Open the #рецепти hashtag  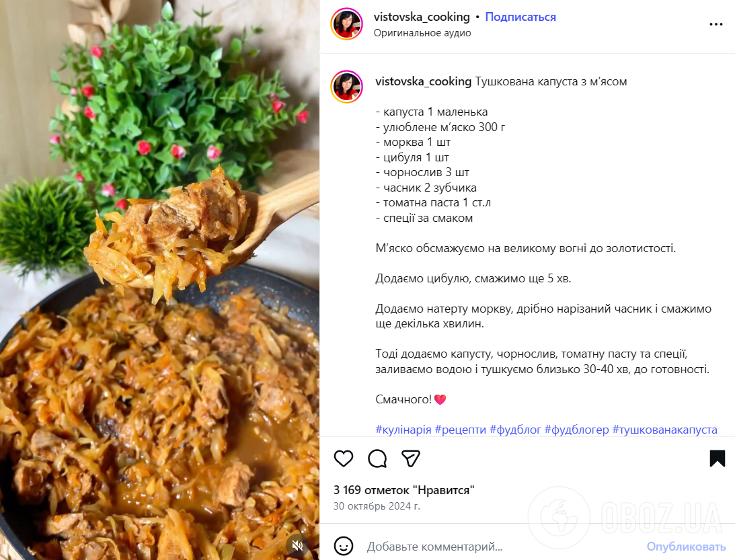click(x=461, y=430)
